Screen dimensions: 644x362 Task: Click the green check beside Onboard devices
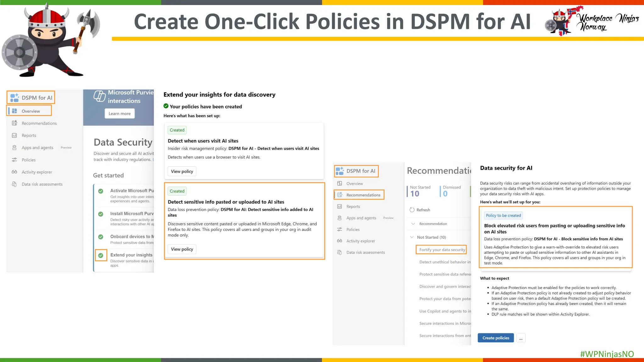pyautogui.click(x=101, y=237)
